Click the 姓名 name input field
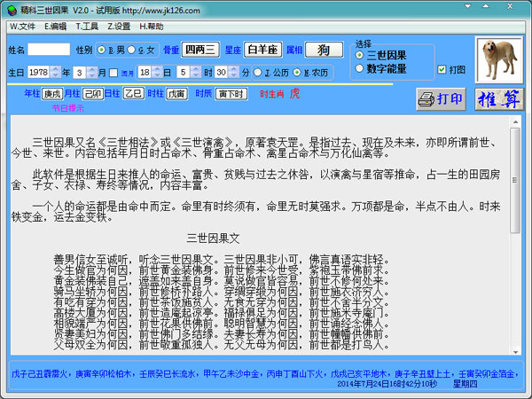 click(x=50, y=50)
